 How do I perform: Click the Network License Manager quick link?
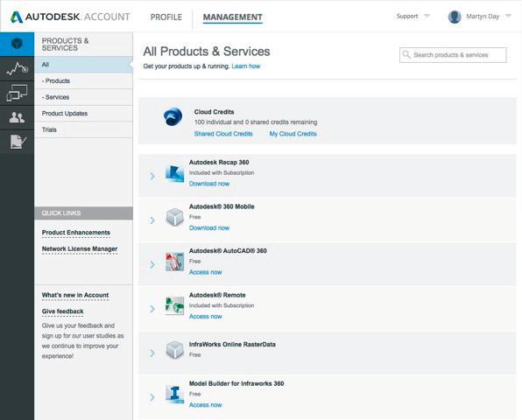point(80,248)
